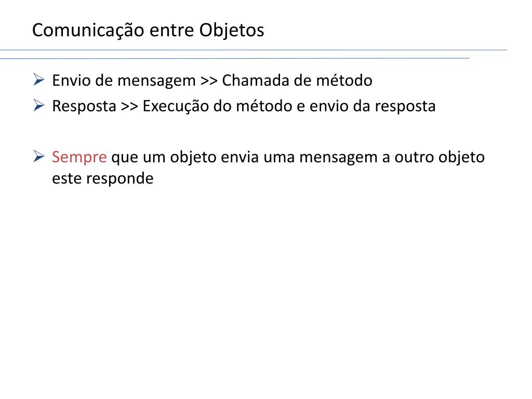Click the arrow bullet before "Envio de mensagem"
The height and width of the screenshot is (399, 532).
pos(39,80)
